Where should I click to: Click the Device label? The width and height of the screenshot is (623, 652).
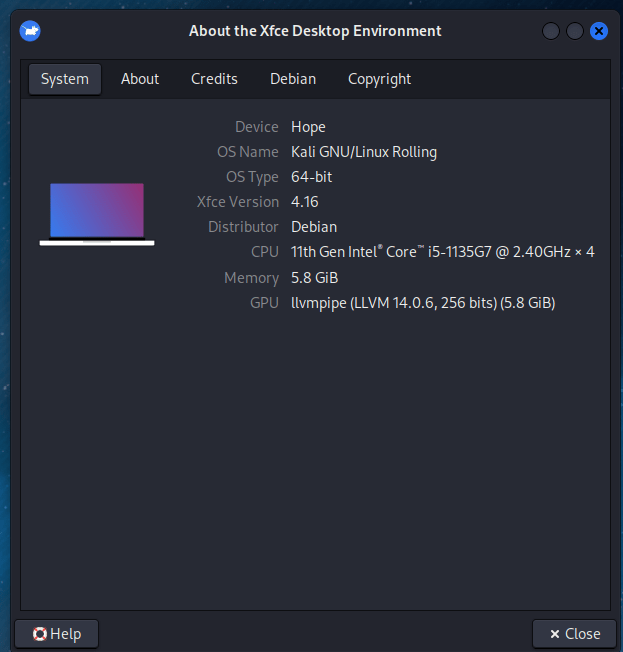(x=257, y=127)
